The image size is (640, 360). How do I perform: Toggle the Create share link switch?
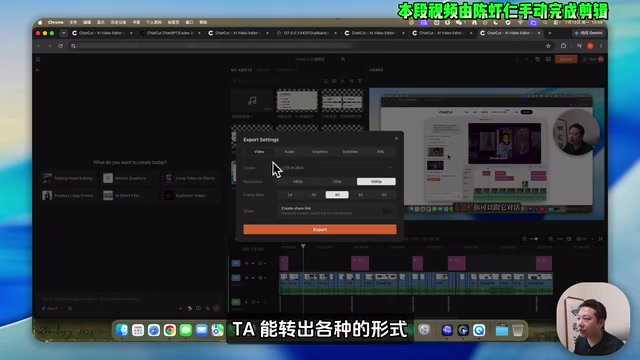(386, 211)
